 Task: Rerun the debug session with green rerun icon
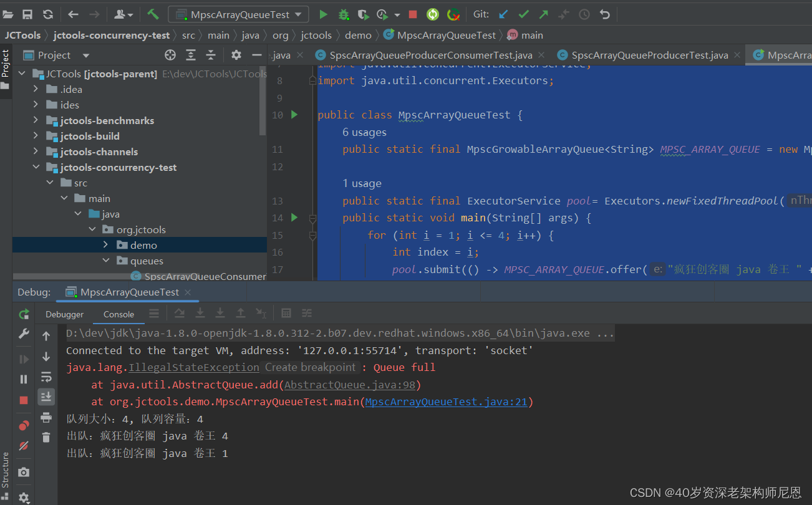click(24, 314)
